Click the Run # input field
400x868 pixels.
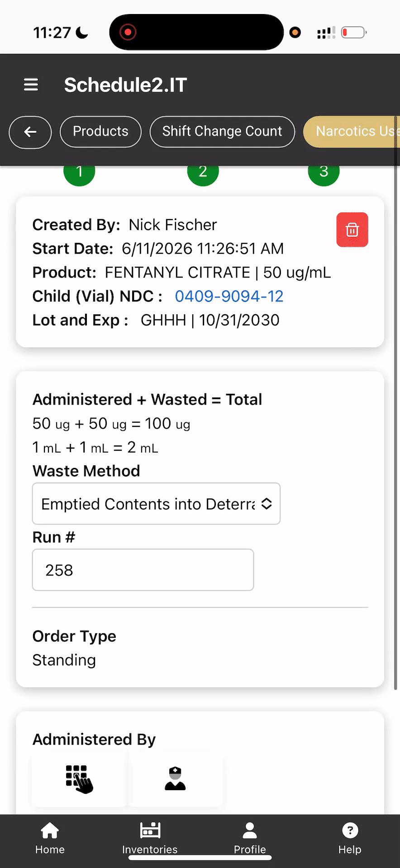coord(143,570)
